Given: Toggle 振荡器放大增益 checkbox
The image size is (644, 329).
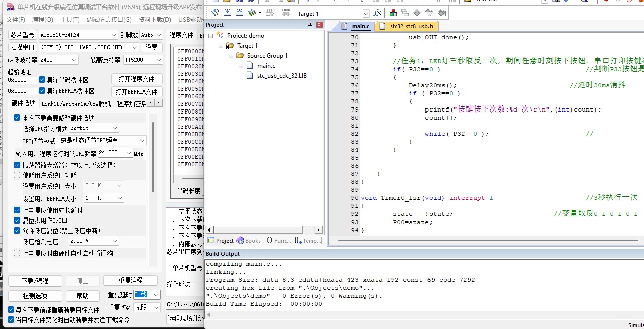Looking at the screenshot, I should [17, 165].
